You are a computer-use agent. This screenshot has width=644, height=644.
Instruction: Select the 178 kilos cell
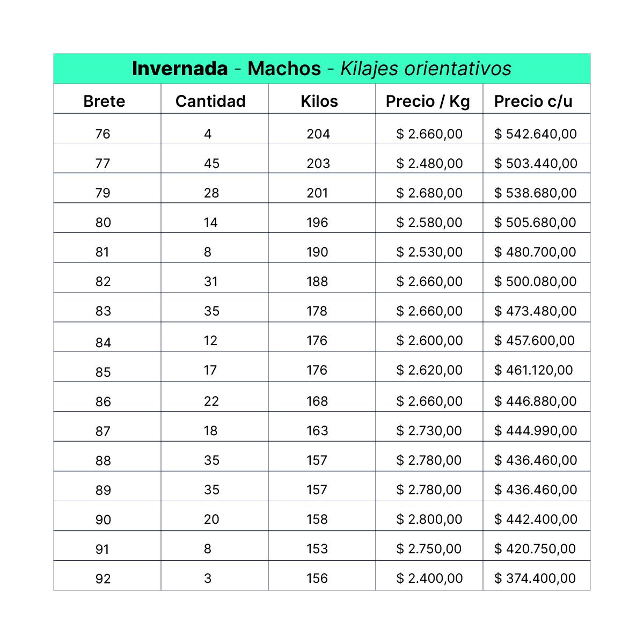(317, 311)
